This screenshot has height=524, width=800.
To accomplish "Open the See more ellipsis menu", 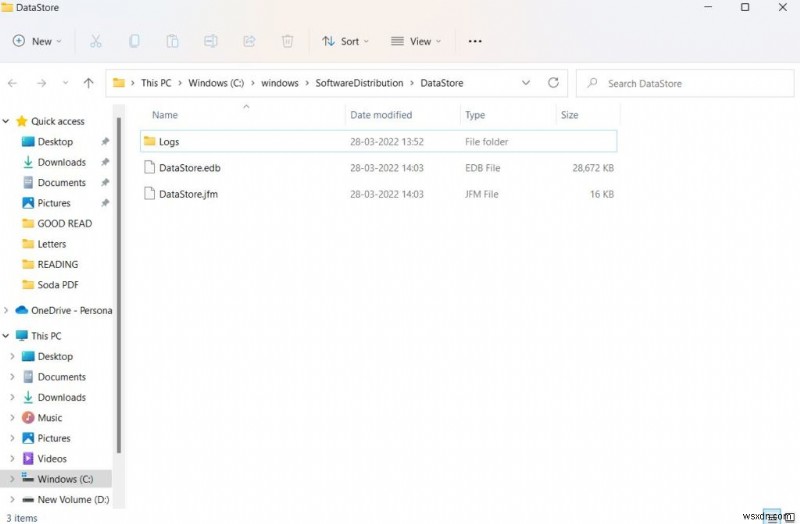I will tap(475, 41).
